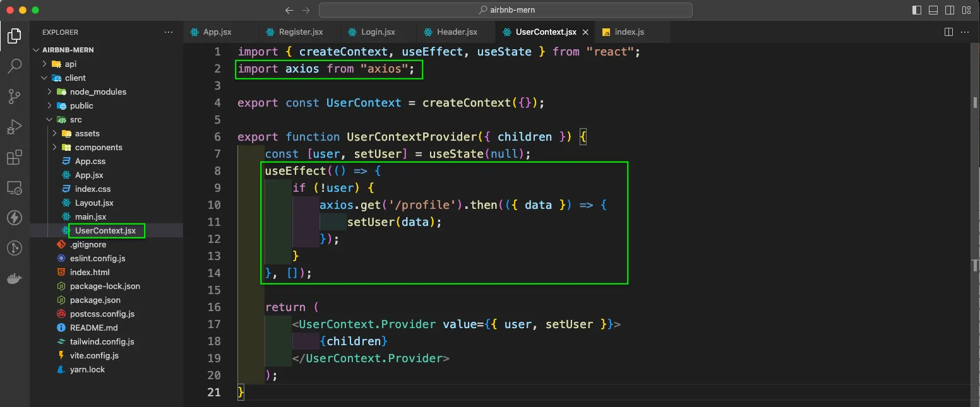Open package.json in the explorer
Image resolution: width=980 pixels, height=407 pixels.
[x=107, y=300]
